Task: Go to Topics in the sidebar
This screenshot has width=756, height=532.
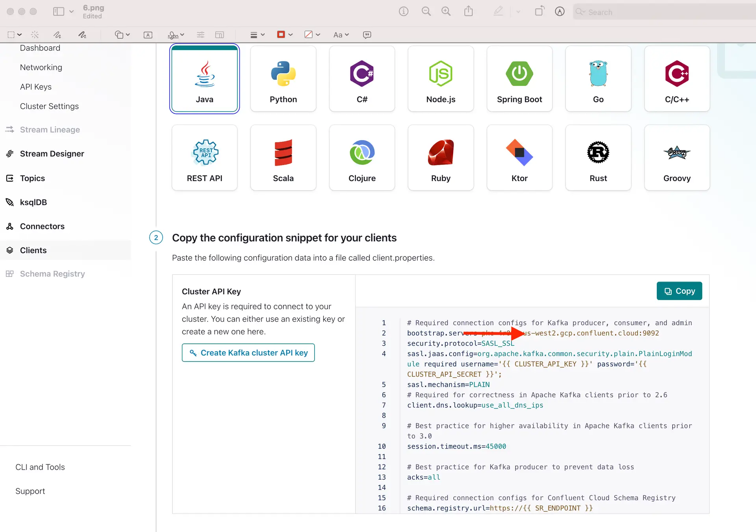Action: point(32,178)
